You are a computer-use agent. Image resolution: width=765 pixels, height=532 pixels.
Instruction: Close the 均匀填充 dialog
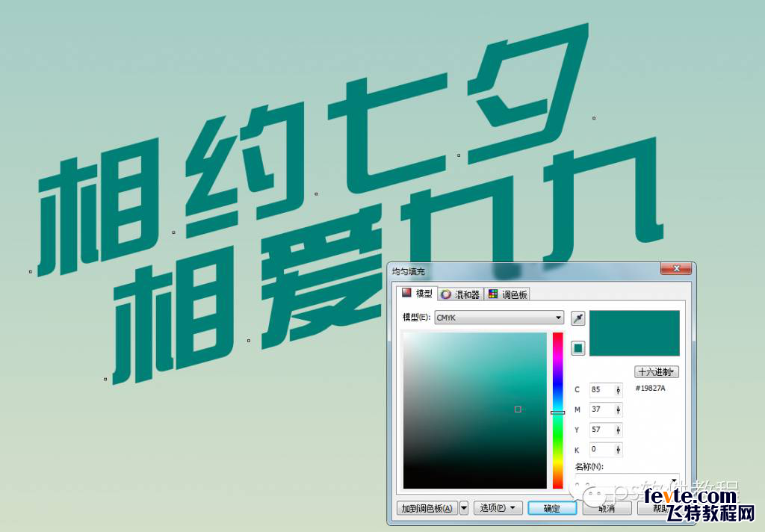[x=675, y=268]
